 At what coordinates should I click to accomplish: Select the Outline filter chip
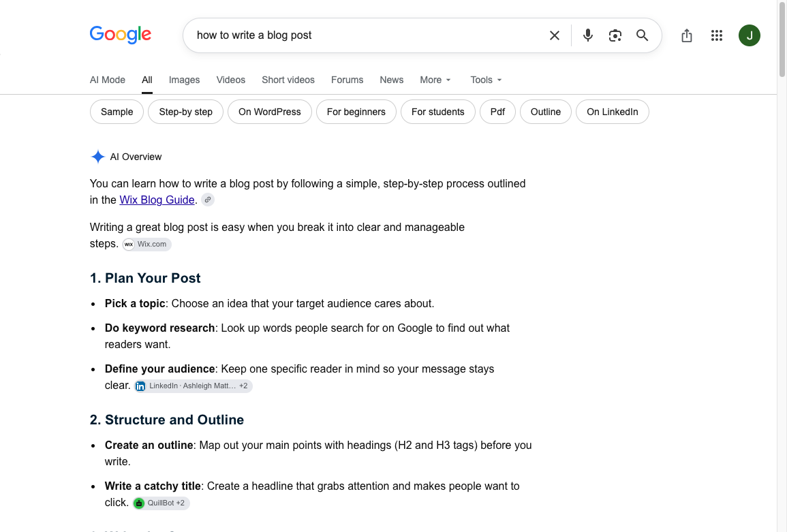[x=546, y=112]
